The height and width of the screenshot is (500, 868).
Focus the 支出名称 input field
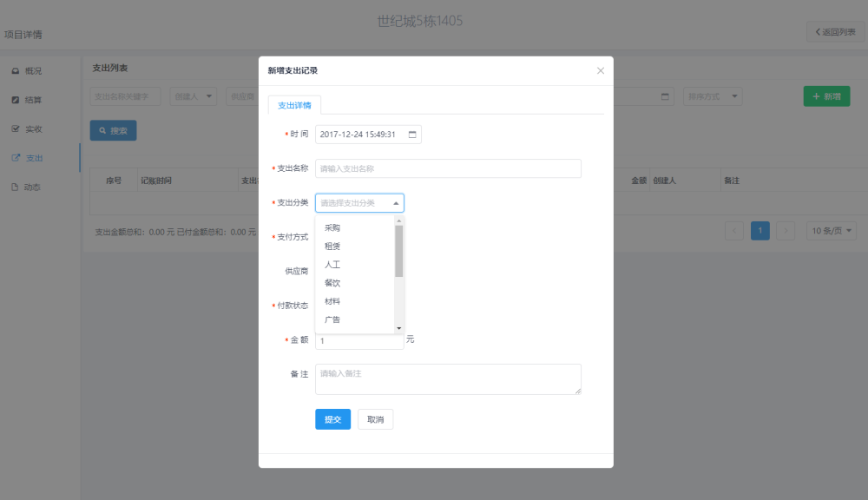tap(449, 169)
